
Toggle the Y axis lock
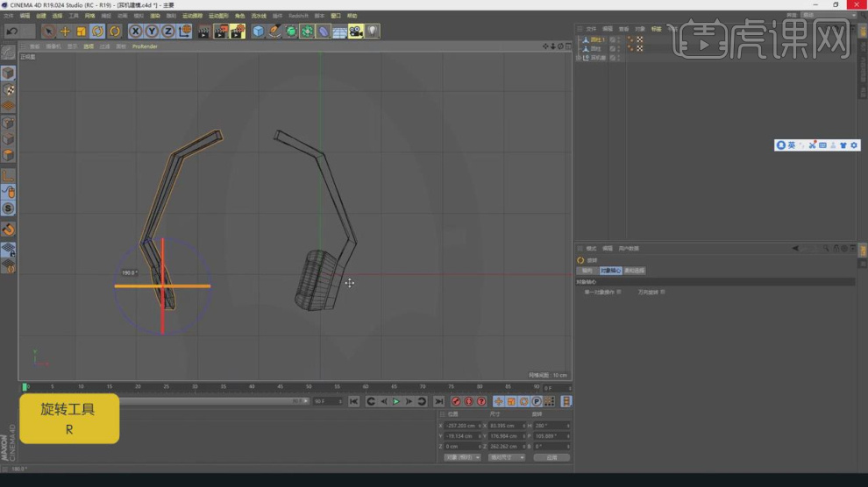pos(152,32)
